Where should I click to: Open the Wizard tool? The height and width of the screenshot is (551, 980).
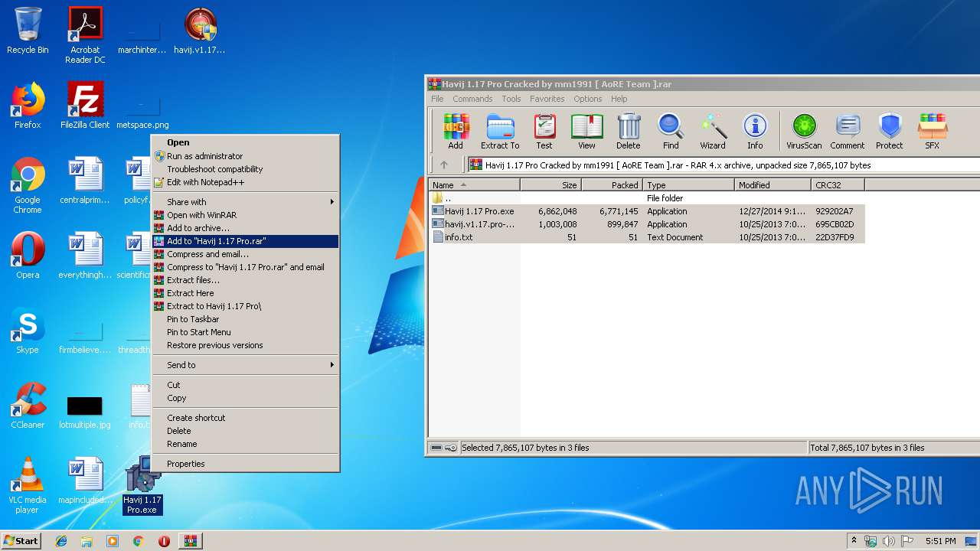coord(713,131)
